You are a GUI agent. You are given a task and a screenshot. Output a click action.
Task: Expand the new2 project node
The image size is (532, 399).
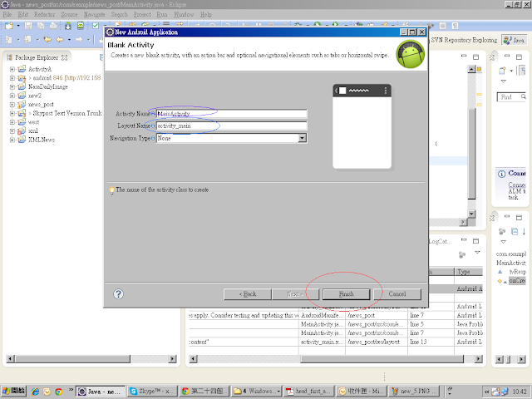click(12, 96)
